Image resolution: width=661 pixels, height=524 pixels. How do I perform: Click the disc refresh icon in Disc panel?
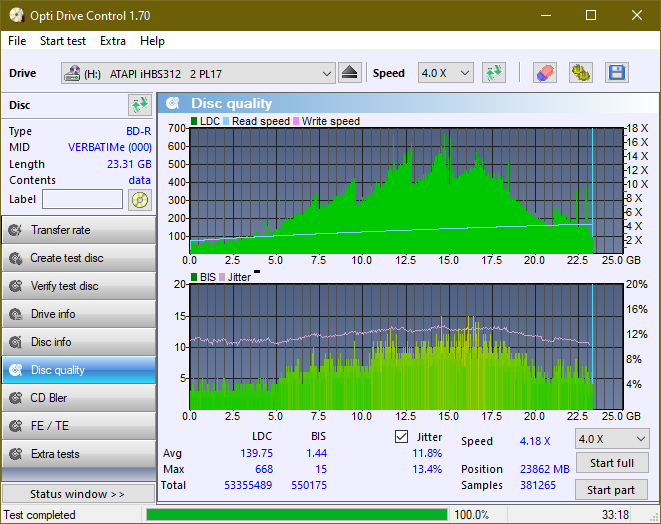[x=139, y=105]
